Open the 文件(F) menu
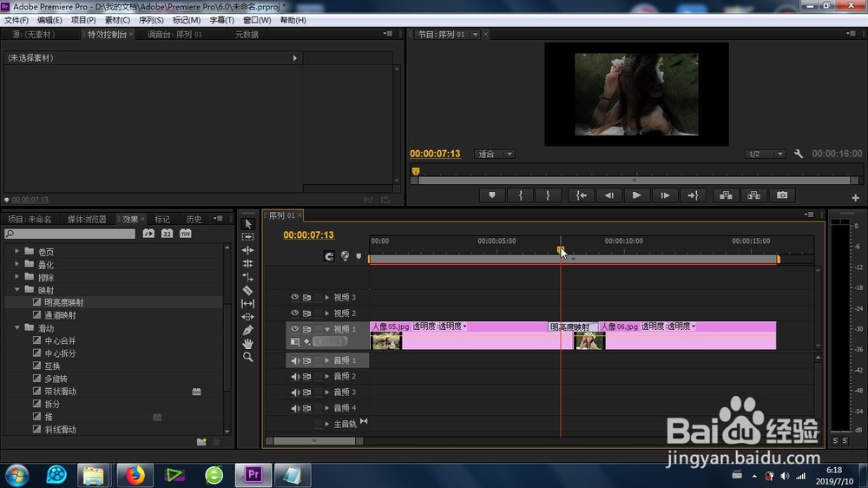Image resolution: width=868 pixels, height=488 pixels. tap(16, 20)
